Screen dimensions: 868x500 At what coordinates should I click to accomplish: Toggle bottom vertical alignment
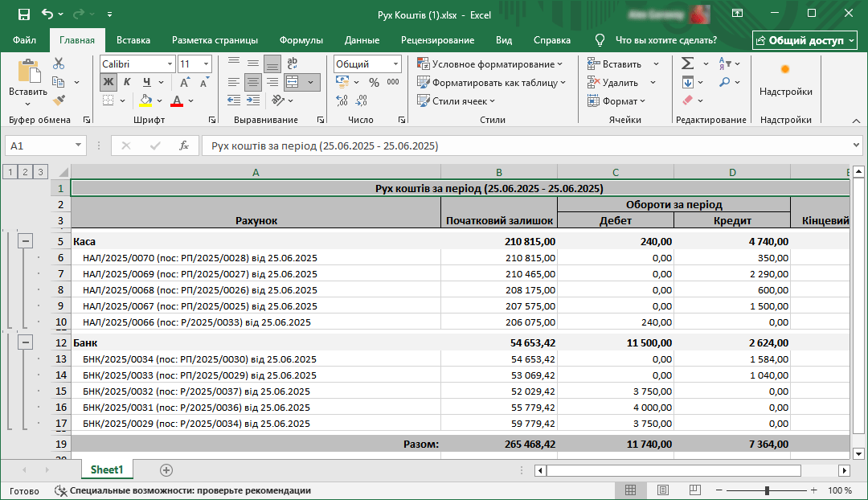tap(272, 64)
